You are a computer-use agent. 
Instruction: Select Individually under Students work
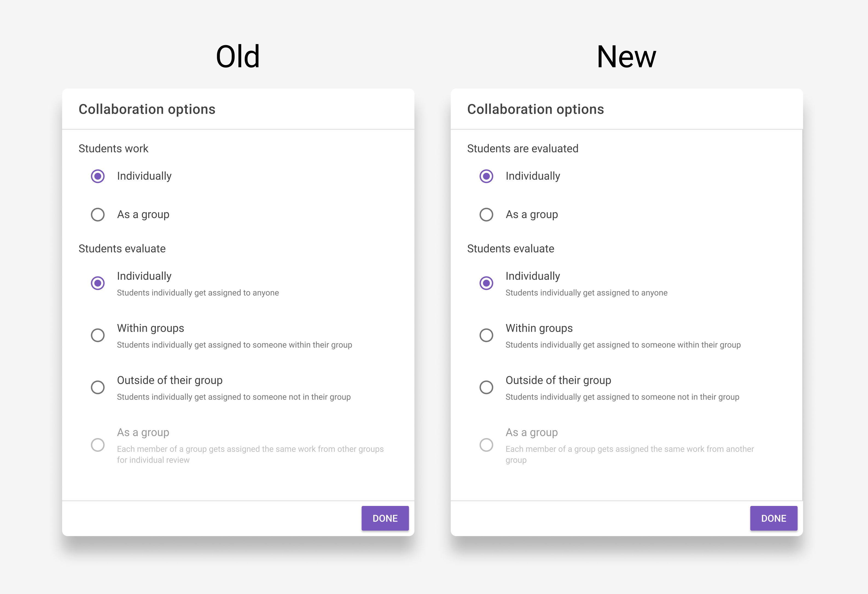pyautogui.click(x=98, y=176)
